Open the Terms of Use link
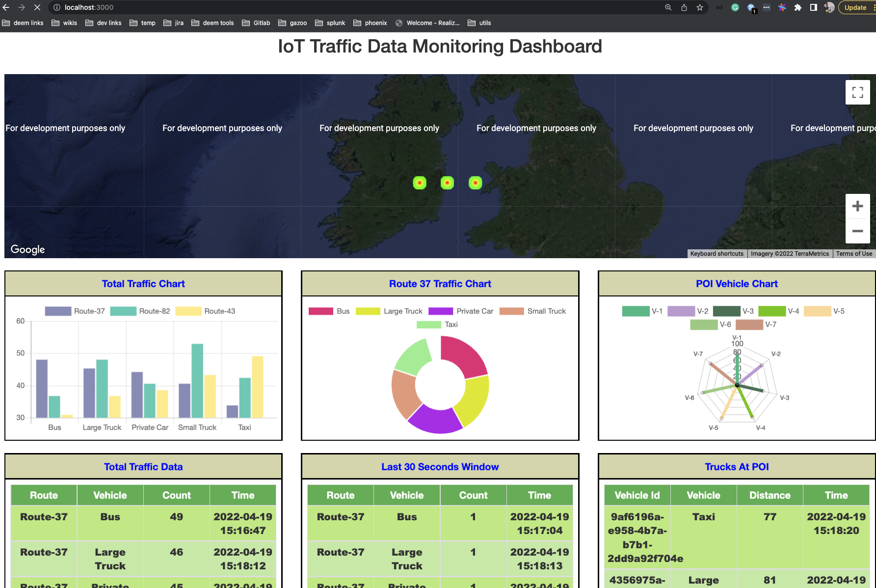Viewport: 876px width, 588px height. pos(854,254)
